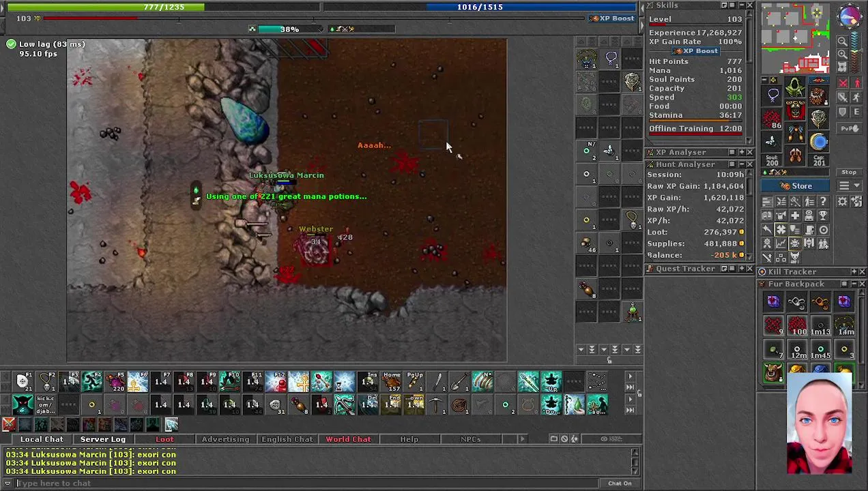
Task: Open new chat channel folder icon
Action: pos(554,438)
